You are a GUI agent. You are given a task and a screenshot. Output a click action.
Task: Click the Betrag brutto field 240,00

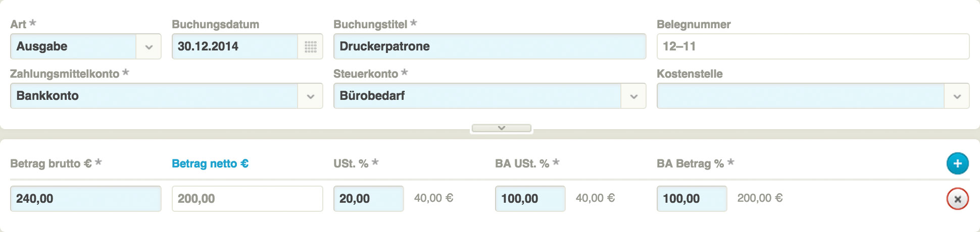[85, 199]
